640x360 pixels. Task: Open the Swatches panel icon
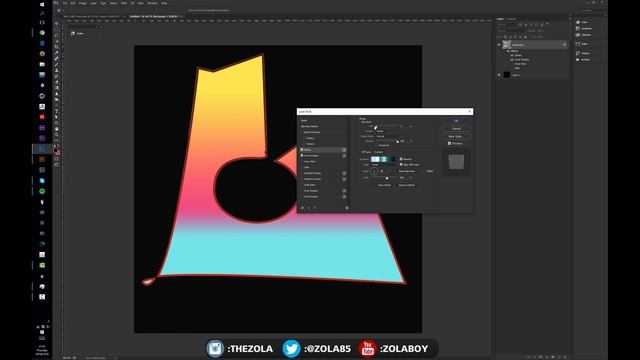[x=578, y=28]
